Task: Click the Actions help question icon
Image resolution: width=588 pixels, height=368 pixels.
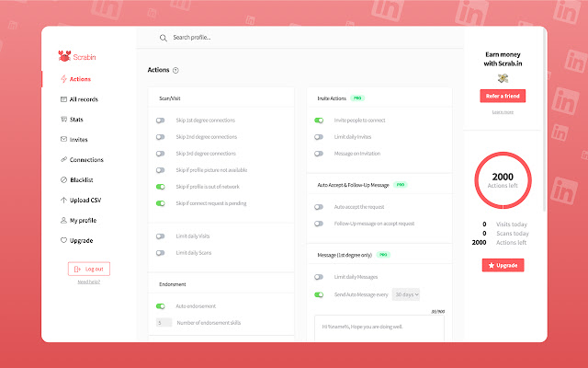Action: coord(175,70)
